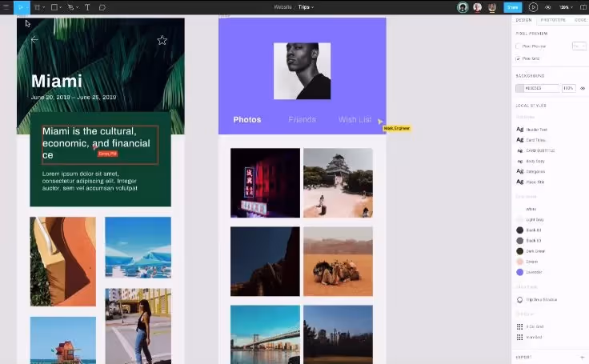The image size is (589, 364).
Task: Select the Friends tab on profile screen
Action: coord(302,119)
